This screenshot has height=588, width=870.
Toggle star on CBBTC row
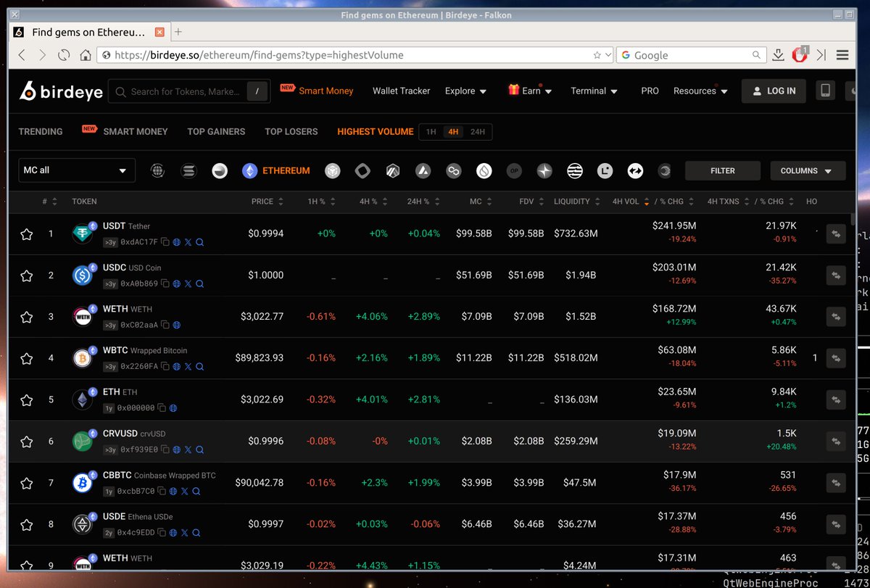[x=27, y=483]
